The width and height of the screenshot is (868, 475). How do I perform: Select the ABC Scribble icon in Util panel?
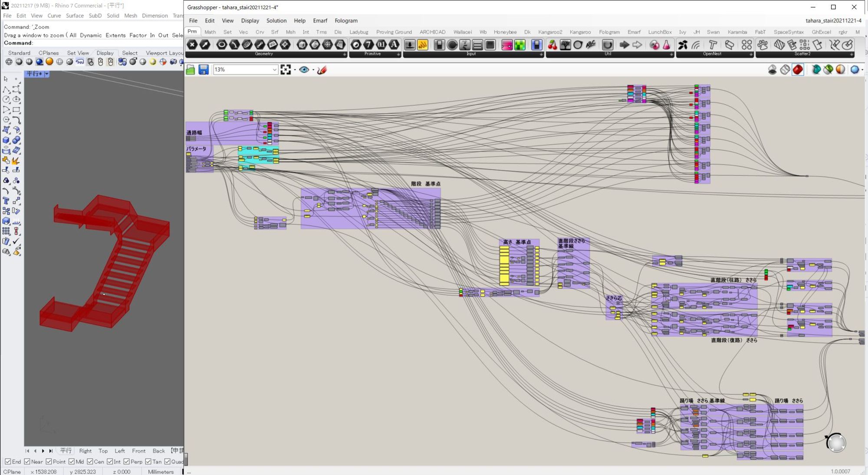591,45
